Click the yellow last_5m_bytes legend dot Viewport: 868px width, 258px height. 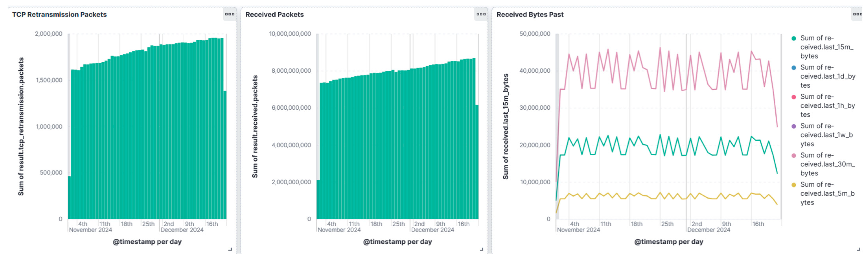(794, 185)
